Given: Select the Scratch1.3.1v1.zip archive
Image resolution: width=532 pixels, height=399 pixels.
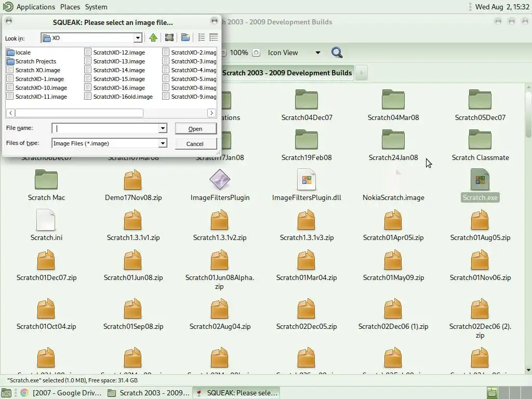Looking at the screenshot, I should pos(133,225).
